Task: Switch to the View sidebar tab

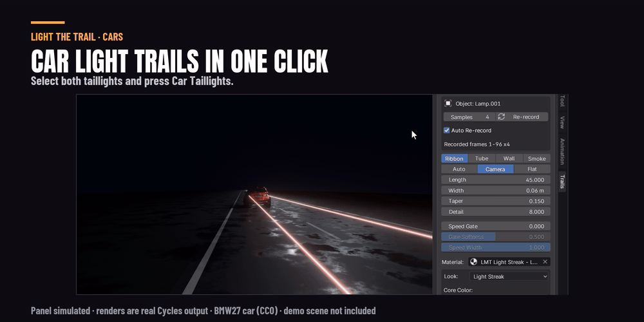Action: coord(562,122)
